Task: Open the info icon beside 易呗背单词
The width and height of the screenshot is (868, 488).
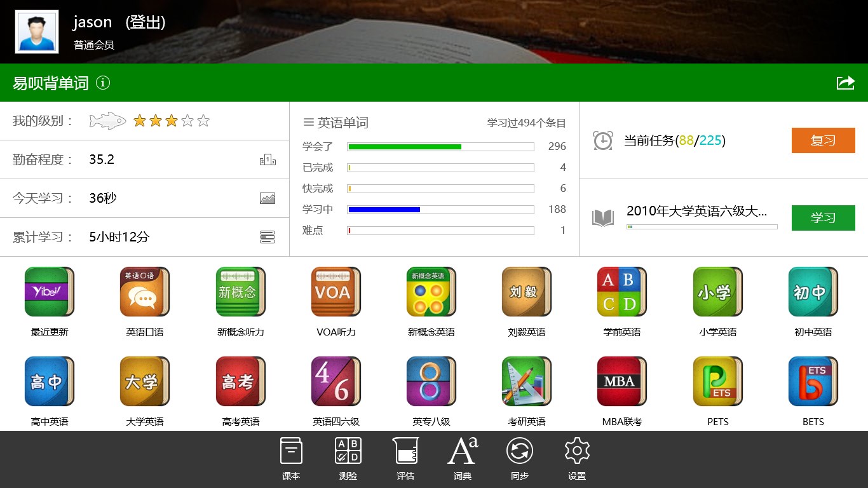Action: point(103,83)
